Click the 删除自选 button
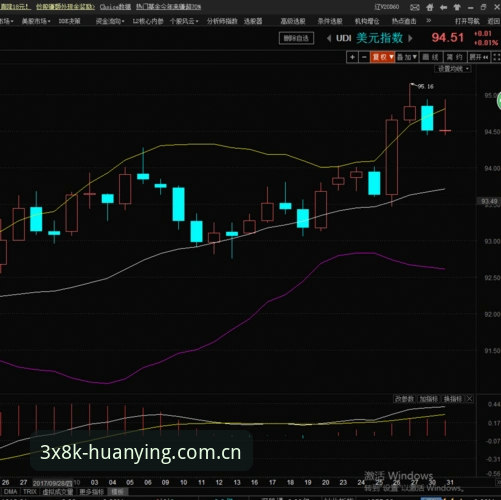 pos(296,38)
